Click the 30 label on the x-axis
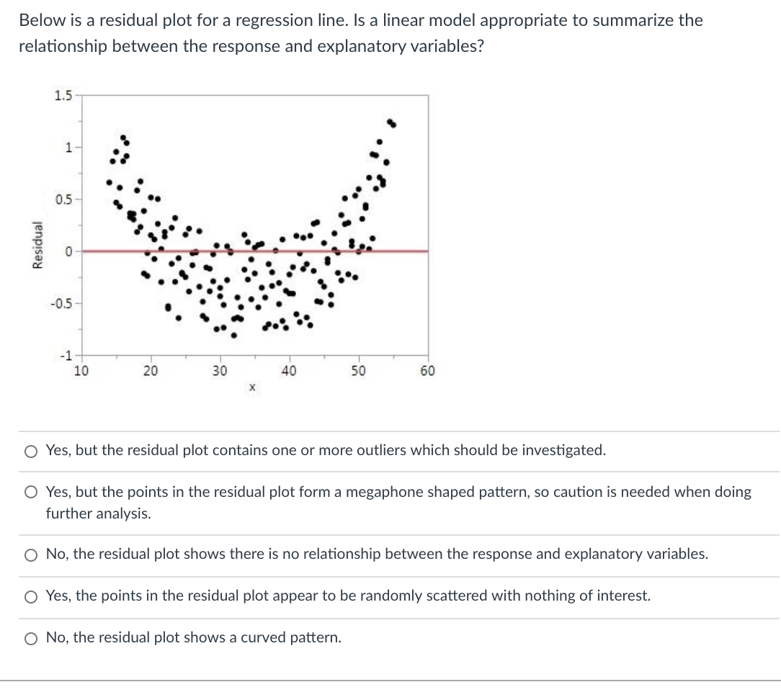 [x=220, y=371]
